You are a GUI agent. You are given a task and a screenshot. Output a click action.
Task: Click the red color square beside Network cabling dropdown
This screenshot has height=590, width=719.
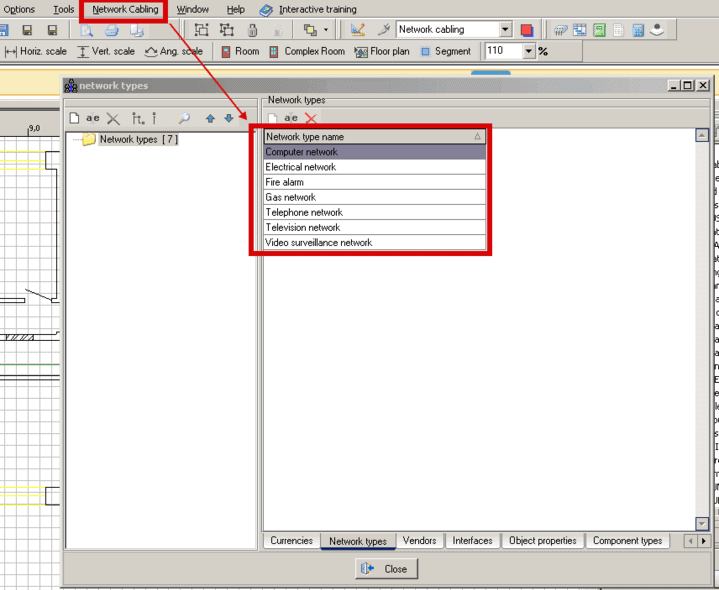[527, 30]
